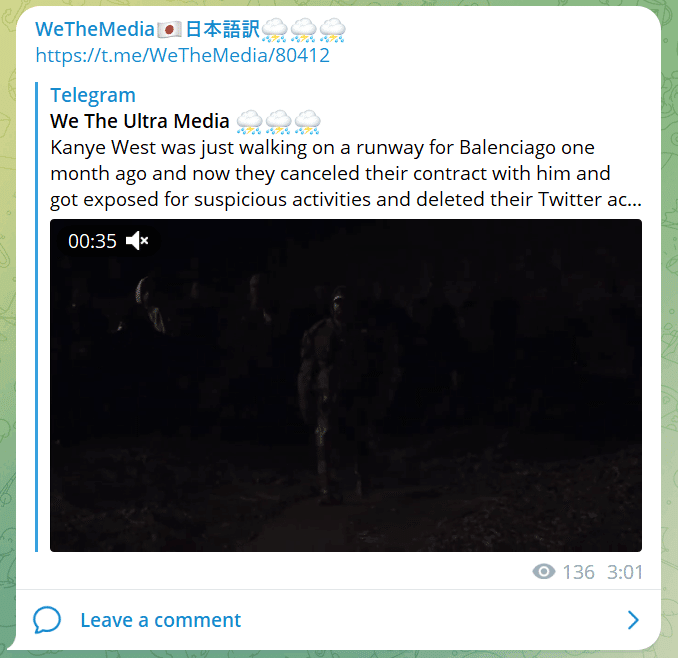Click the Telegram preview source label
This screenshot has width=678, height=658.
point(93,95)
